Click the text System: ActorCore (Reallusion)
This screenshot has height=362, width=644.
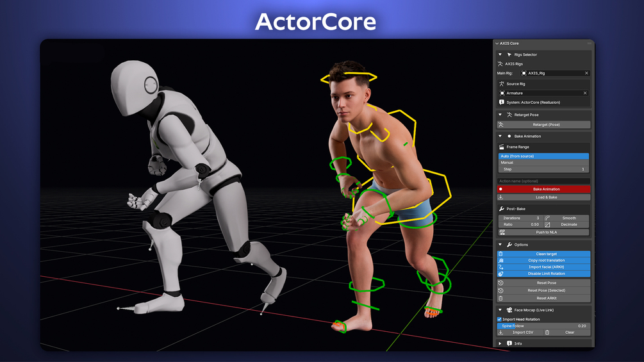tap(533, 103)
